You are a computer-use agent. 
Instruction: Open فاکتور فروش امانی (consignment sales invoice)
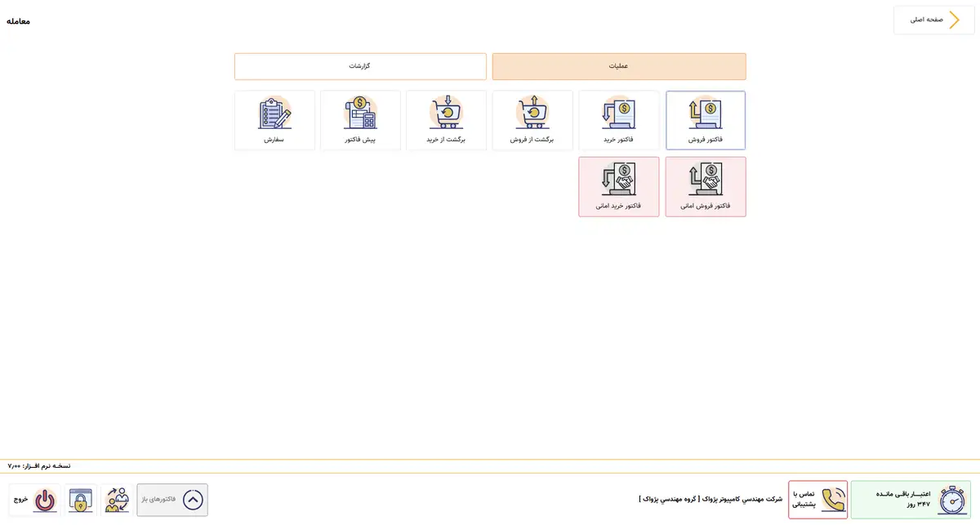pos(706,187)
